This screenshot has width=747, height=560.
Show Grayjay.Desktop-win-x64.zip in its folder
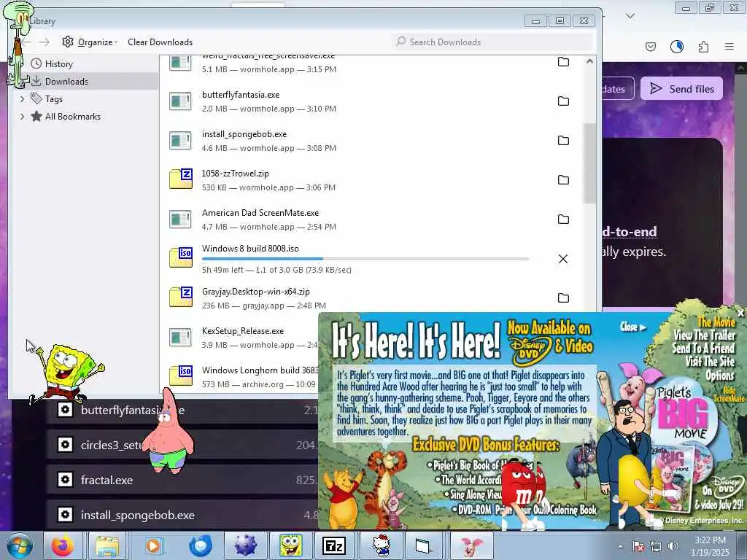[x=563, y=298]
